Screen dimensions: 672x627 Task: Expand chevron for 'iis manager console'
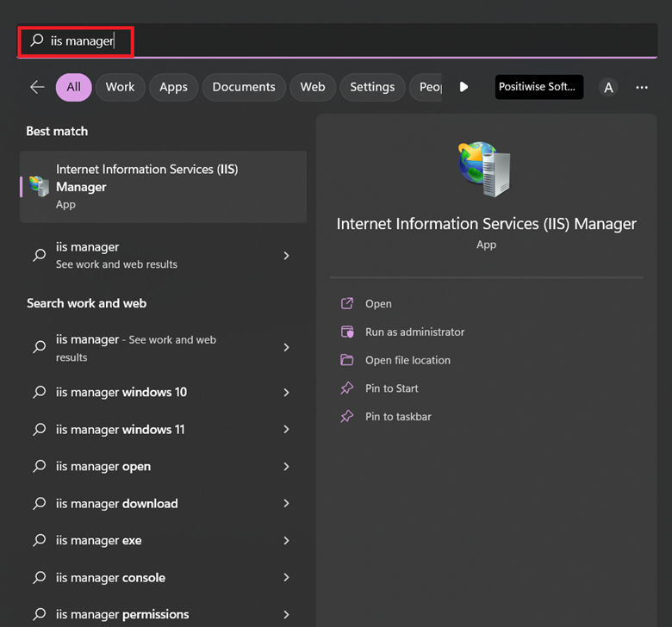point(286,577)
